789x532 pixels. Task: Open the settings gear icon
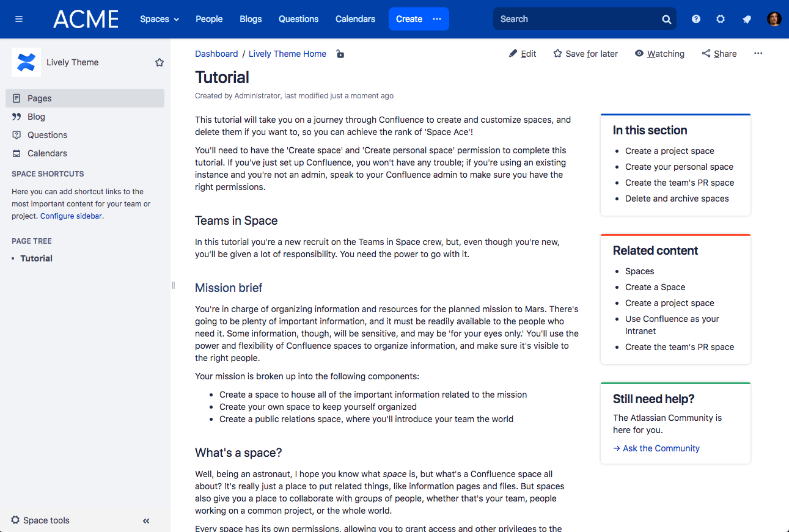pyautogui.click(x=721, y=19)
